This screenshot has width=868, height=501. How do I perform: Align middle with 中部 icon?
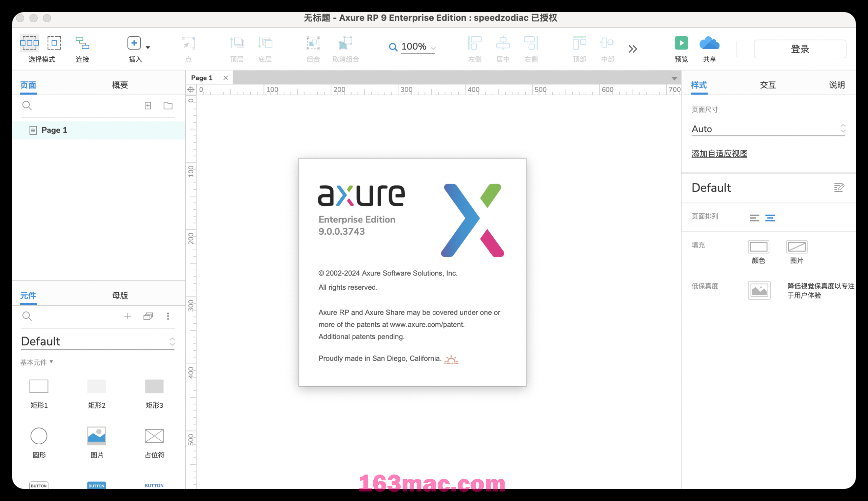click(x=607, y=43)
